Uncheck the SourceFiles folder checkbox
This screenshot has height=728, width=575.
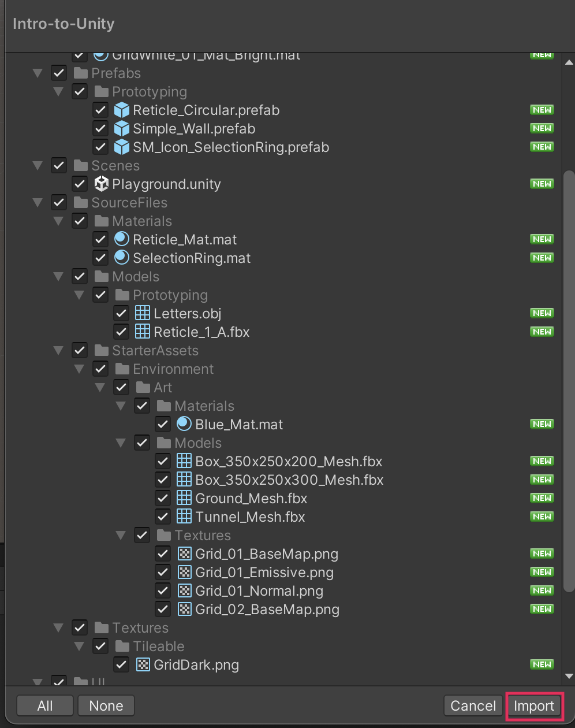click(59, 202)
